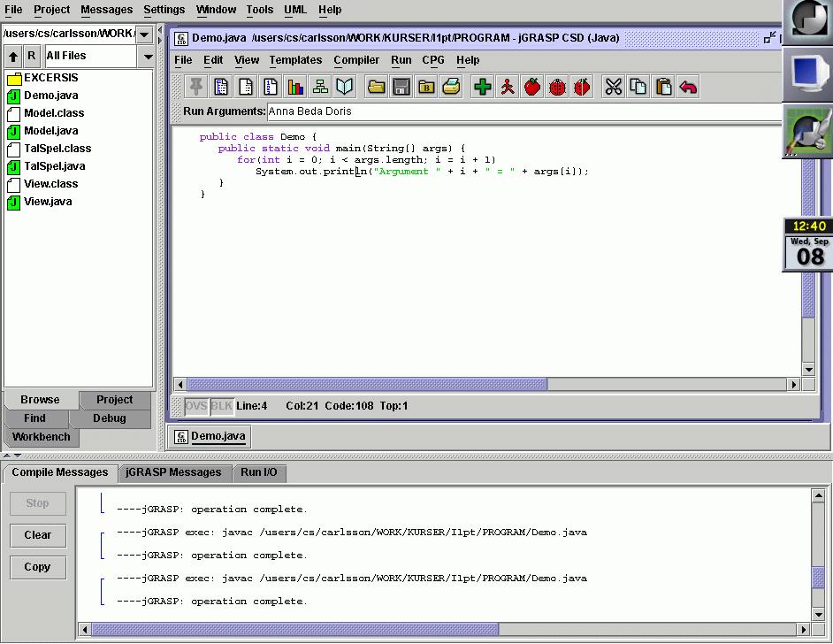This screenshot has height=644, width=833.
Task: Open the EXCERSIS folder
Action: 42,78
